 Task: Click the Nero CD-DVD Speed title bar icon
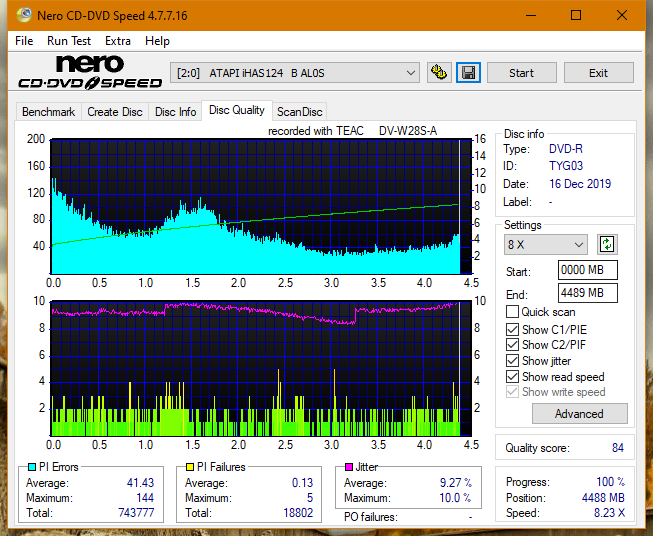coord(24,15)
